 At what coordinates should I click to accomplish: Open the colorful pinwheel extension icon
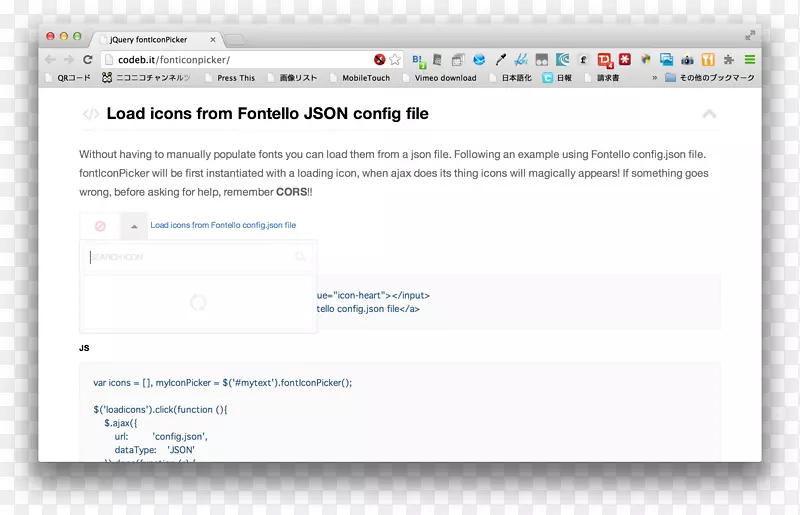click(646, 59)
